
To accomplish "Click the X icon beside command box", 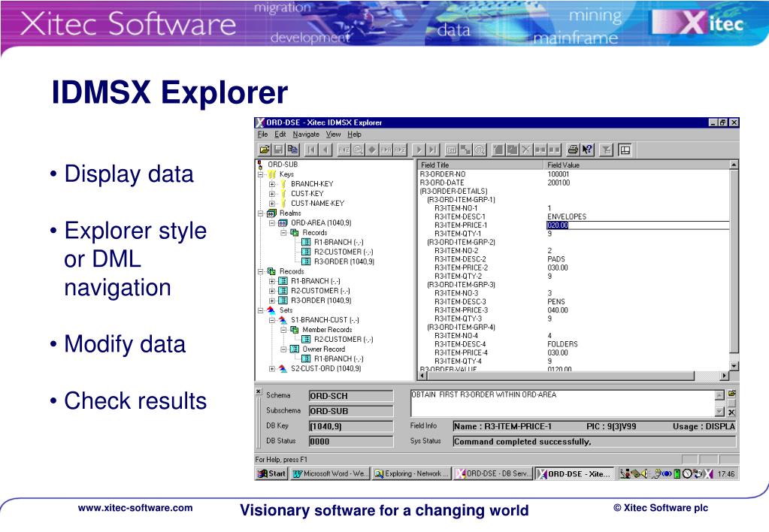I will point(731,413).
